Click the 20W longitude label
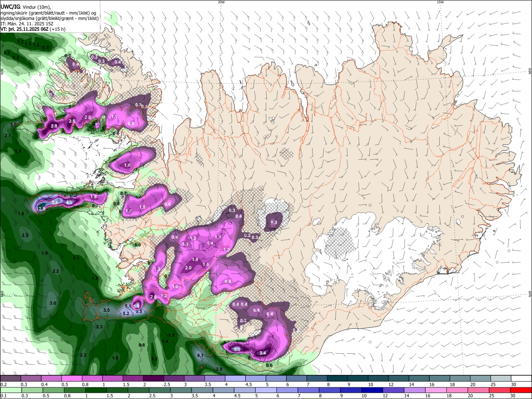Image resolution: width=532 pixels, height=399 pixels. (x=221, y=2)
